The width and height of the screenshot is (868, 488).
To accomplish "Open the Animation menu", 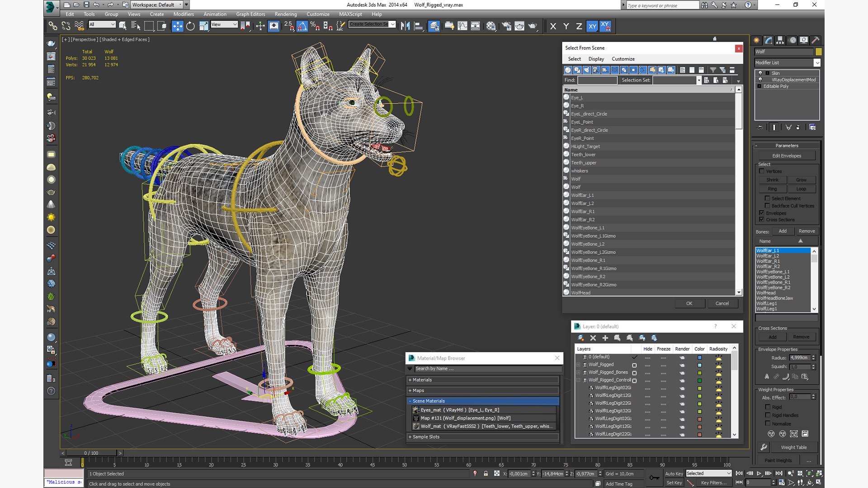I will click(x=215, y=14).
